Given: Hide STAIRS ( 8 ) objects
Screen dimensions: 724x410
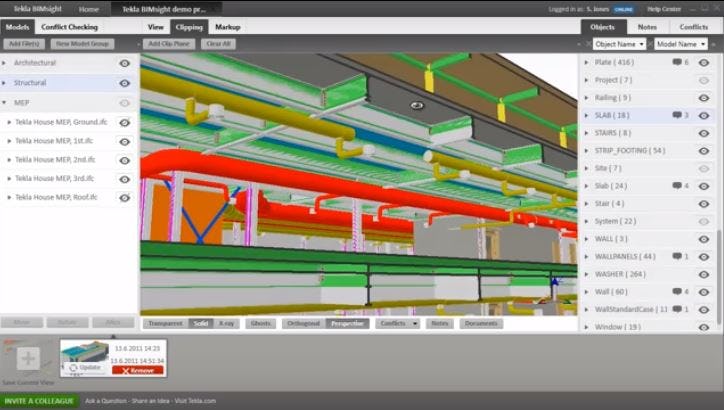Looking at the screenshot, I should click(704, 133).
